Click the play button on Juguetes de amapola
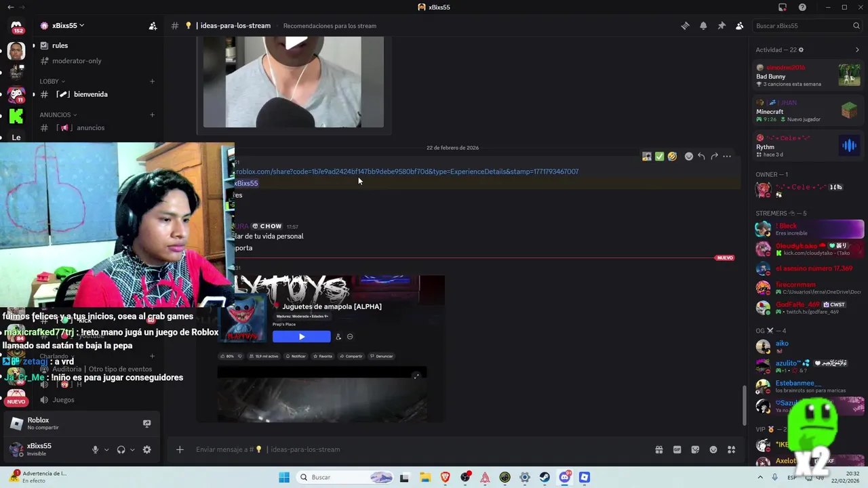 [302, 337]
